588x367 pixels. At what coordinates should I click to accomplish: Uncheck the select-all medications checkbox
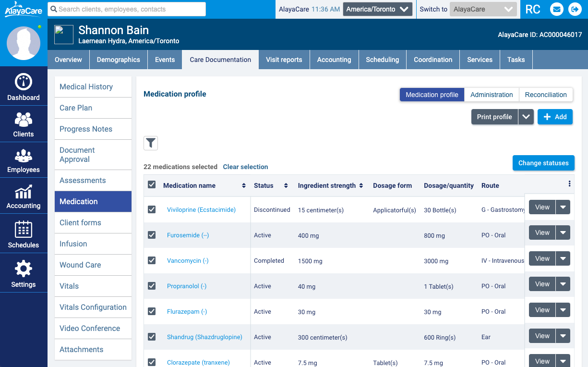point(152,185)
